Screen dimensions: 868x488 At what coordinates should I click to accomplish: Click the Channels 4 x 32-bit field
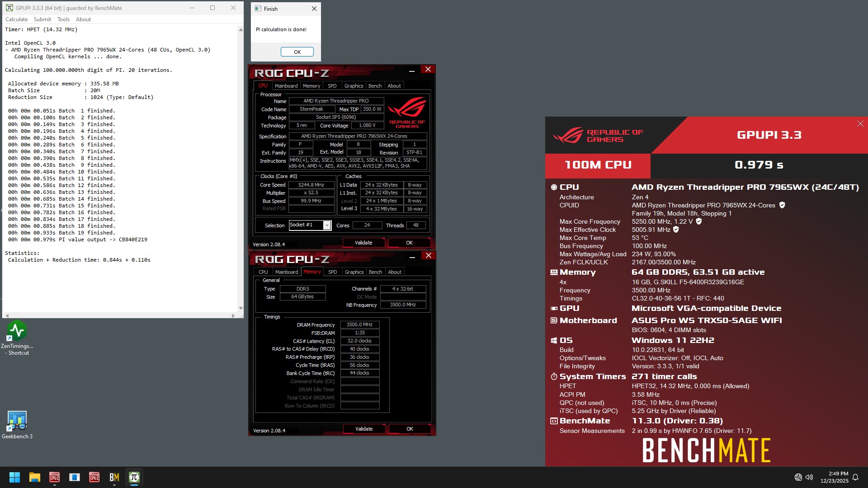(403, 289)
